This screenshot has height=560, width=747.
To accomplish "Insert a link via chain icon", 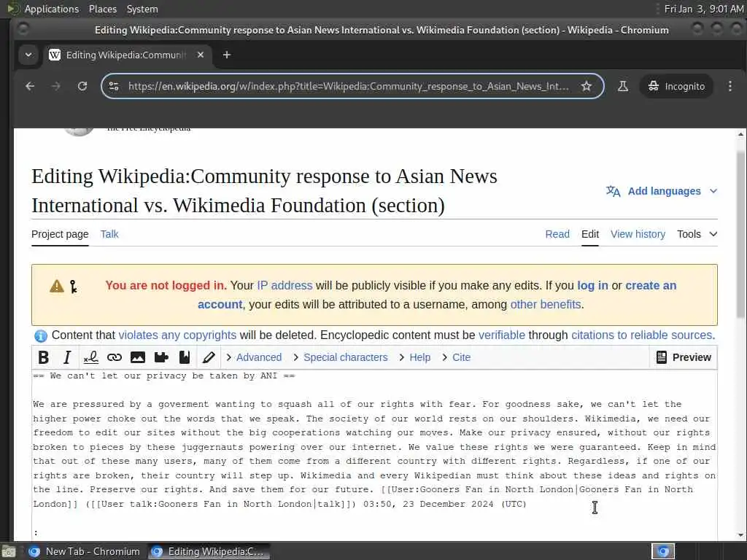I will [115, 357].
